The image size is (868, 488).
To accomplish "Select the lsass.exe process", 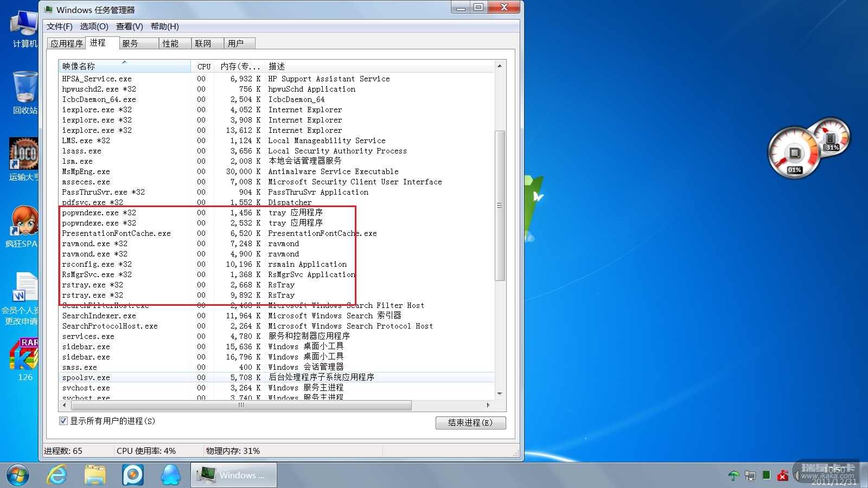I will 277,151.
